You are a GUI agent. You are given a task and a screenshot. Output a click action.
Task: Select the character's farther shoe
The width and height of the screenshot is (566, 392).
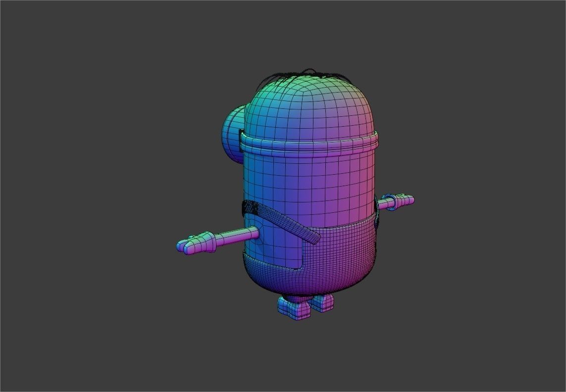tap(323, 302)
